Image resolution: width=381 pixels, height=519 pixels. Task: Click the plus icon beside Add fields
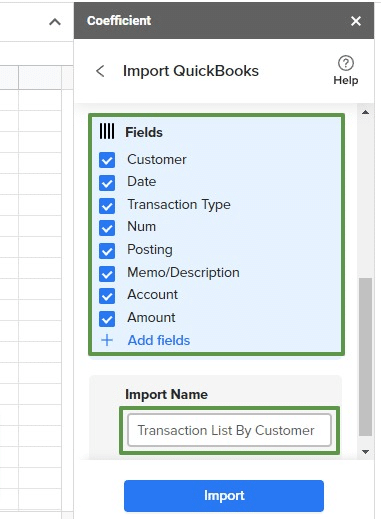tap(107, 340)
